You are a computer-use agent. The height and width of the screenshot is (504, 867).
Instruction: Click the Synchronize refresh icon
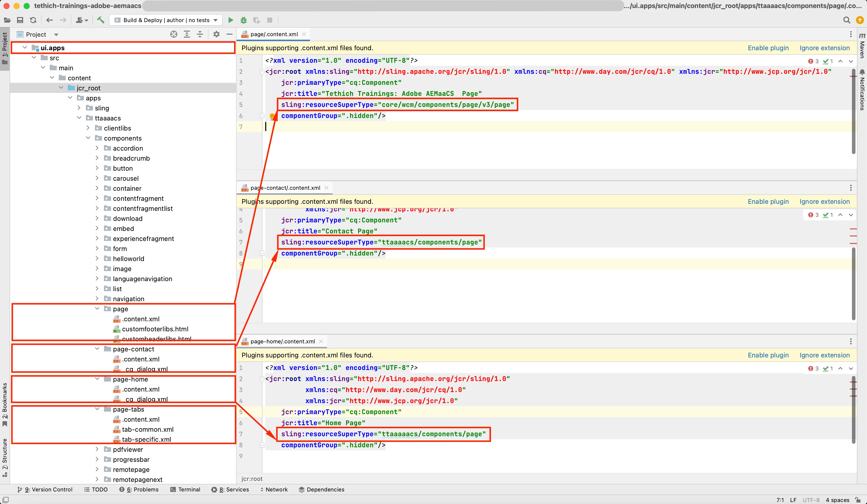click(33, 20)
